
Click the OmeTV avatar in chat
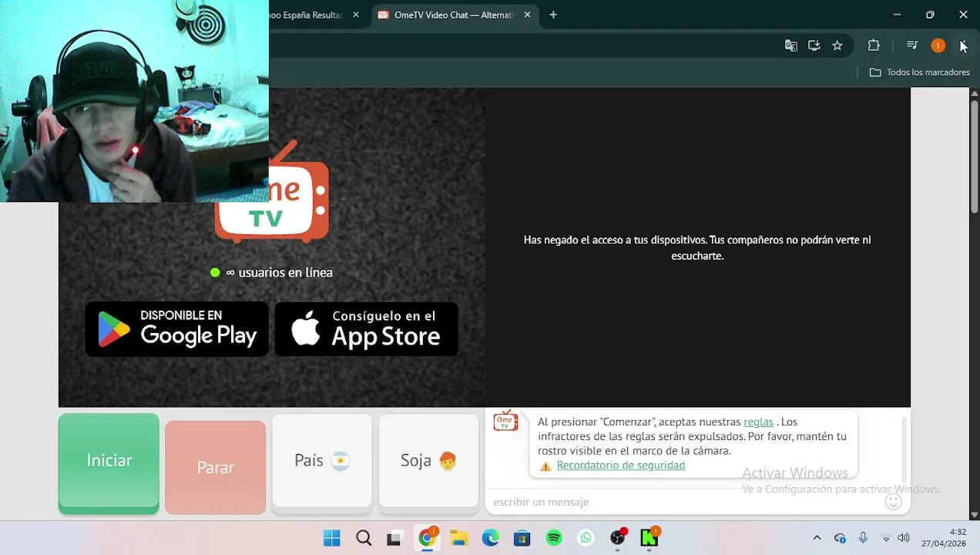[505, 422]
